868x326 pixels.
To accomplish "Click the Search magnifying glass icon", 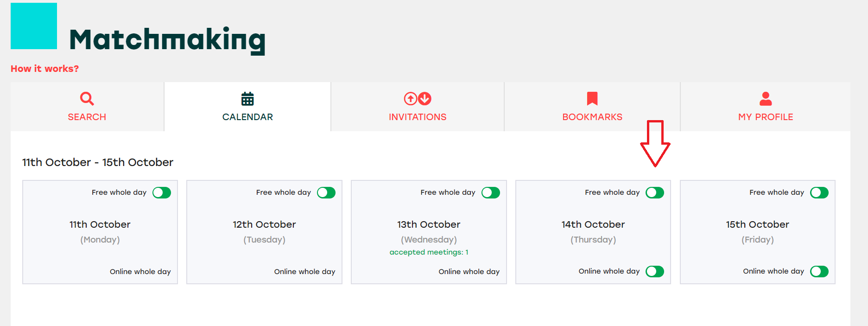I will coord(87,99).
